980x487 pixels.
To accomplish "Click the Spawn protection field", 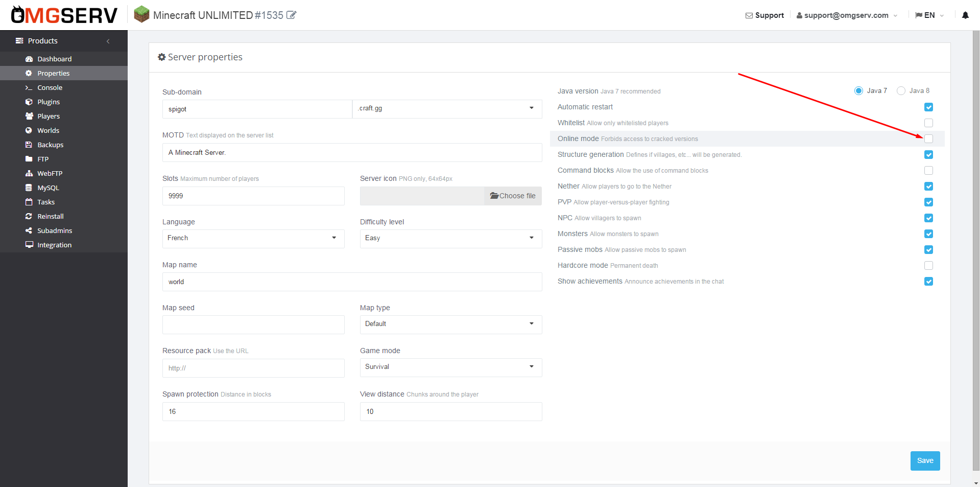I will (x=253, y=411).
